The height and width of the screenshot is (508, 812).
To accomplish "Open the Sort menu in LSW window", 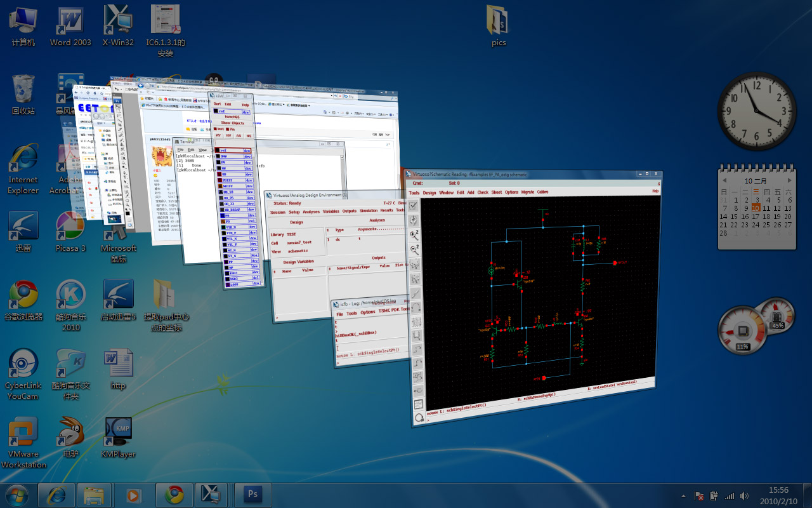I will (x=217, y=104).
